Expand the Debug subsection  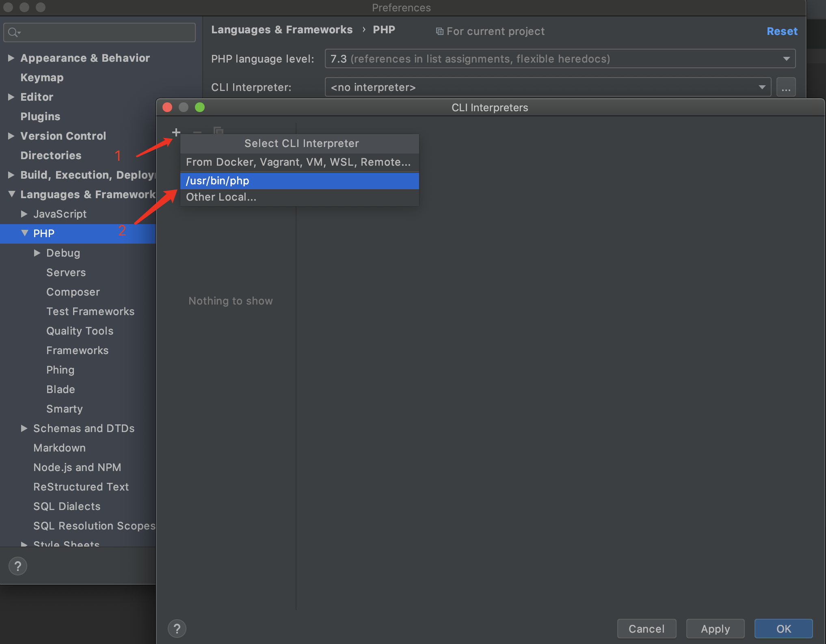click(37, 253)
